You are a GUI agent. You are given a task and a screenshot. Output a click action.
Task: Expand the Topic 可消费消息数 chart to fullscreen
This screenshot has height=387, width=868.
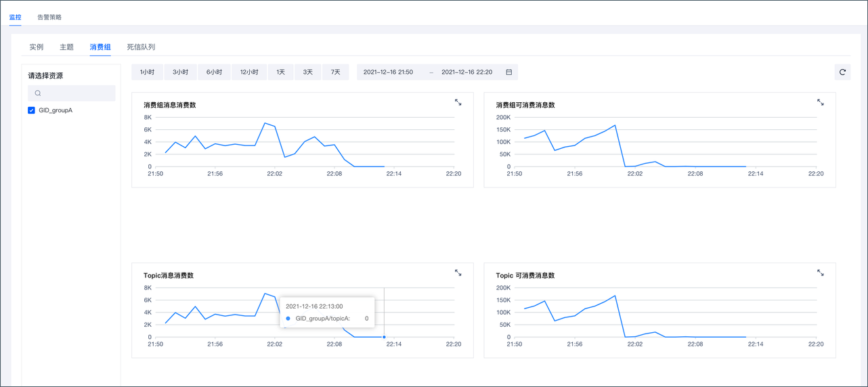821,273
